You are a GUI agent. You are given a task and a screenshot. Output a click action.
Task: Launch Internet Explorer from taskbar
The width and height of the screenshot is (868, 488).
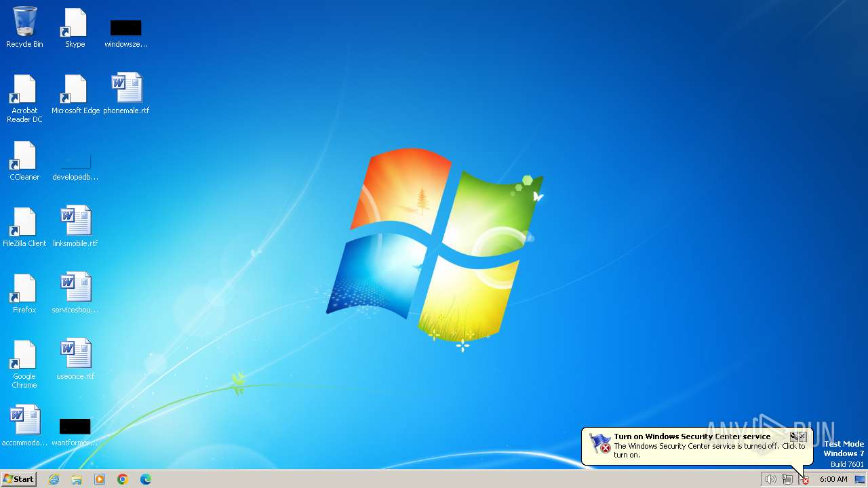(x=54, y=479)
